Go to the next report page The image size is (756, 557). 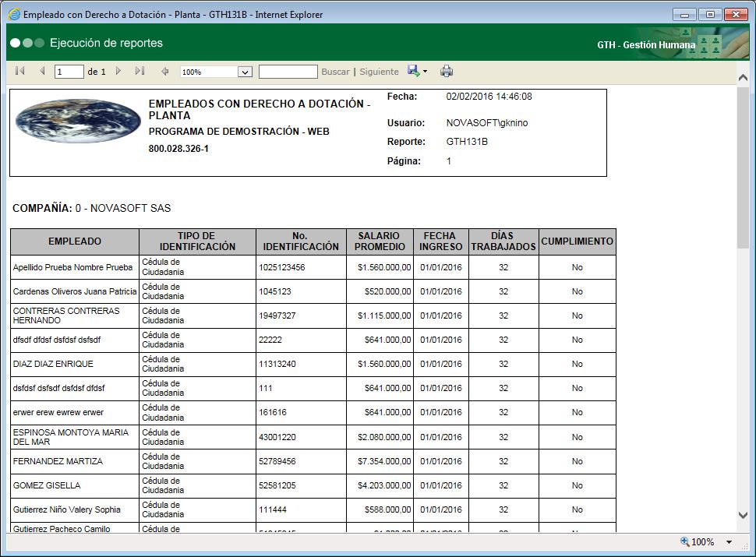118,72
